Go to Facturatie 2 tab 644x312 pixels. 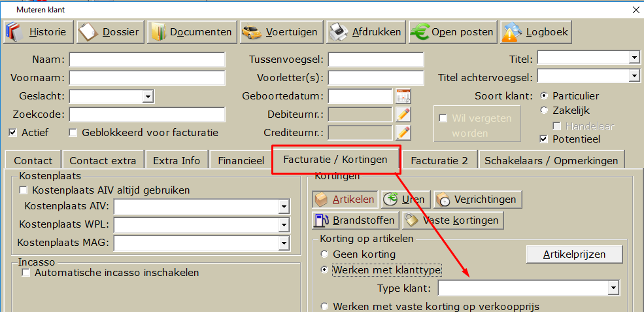coord(439,160)
